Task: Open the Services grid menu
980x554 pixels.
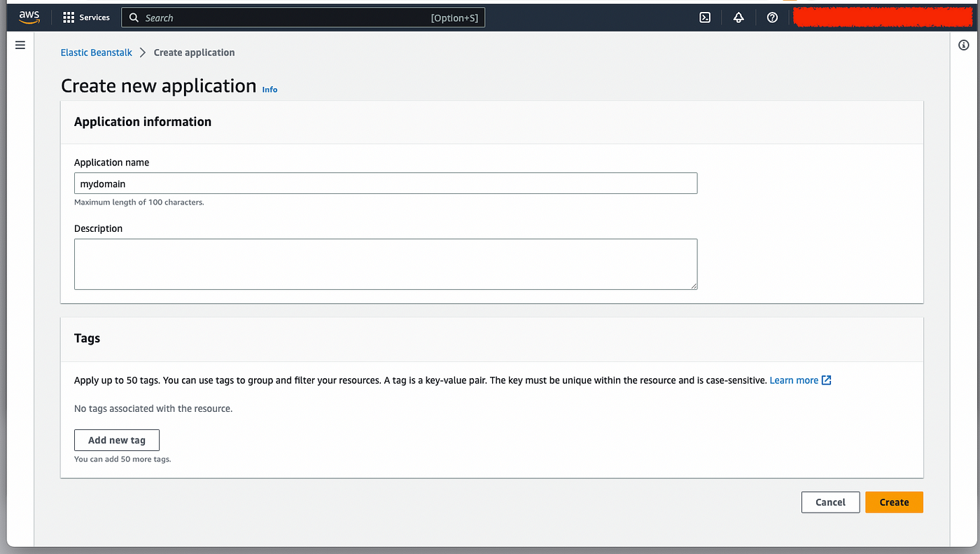Action: click(x=87, y=18)
